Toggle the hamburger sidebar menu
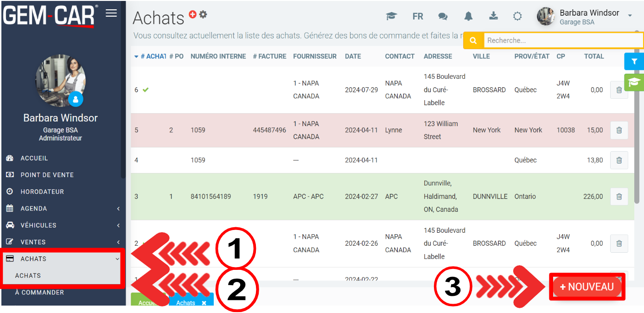644x313 pixels. tap(111, 13)
